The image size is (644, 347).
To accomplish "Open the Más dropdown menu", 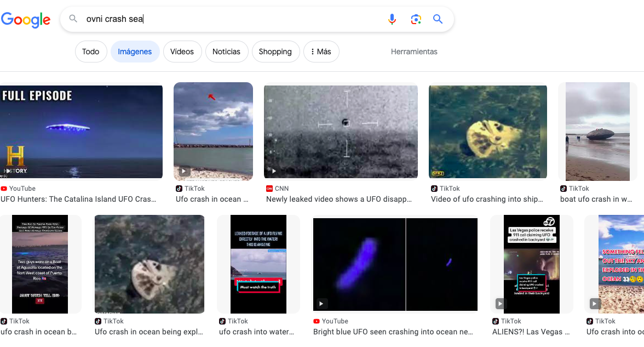I will [321, 52].
